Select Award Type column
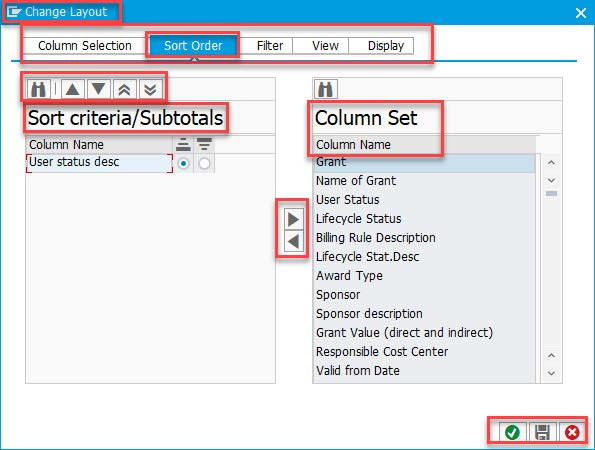This screenshot has width=595, height=450. tap(425, 276)
